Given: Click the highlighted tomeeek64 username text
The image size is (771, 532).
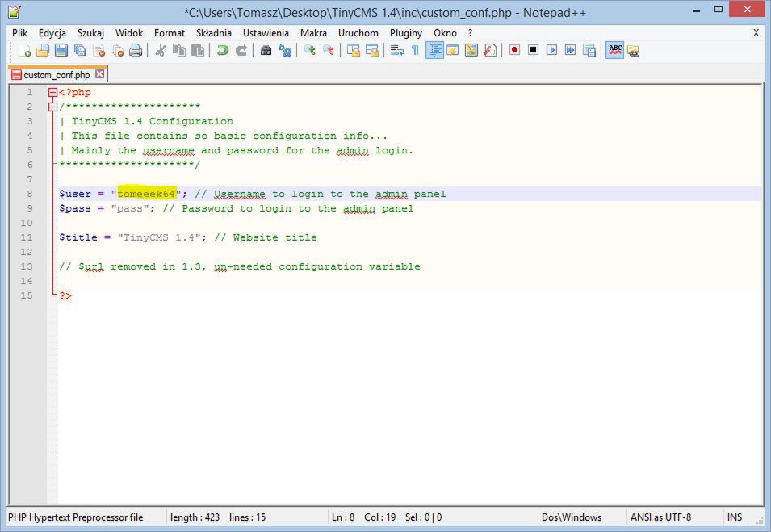Looking at the screenshot, I should pyautogui.click(x=146, y=194).
